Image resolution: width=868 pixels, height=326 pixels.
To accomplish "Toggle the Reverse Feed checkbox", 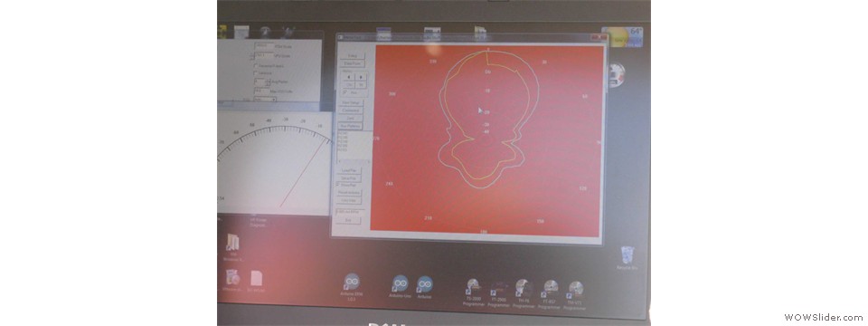I will (256, 65).
